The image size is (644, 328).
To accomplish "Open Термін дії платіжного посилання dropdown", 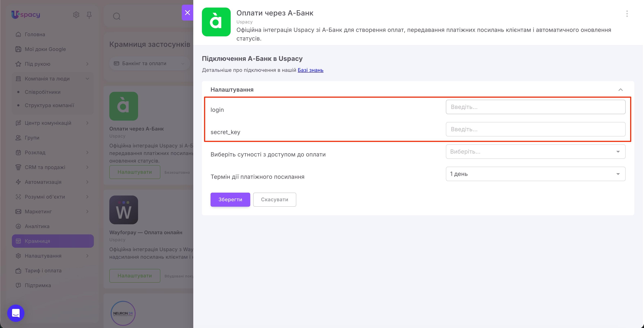I will (x=536, y=174).
